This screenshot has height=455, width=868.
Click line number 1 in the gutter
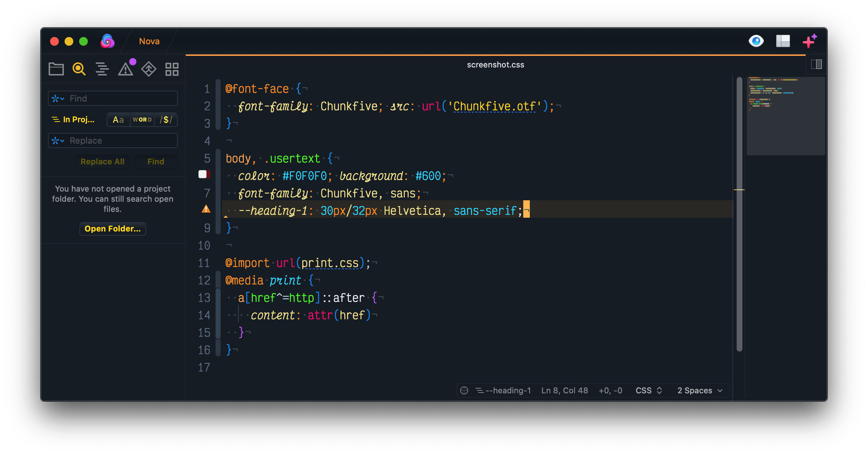click(207, 89)
